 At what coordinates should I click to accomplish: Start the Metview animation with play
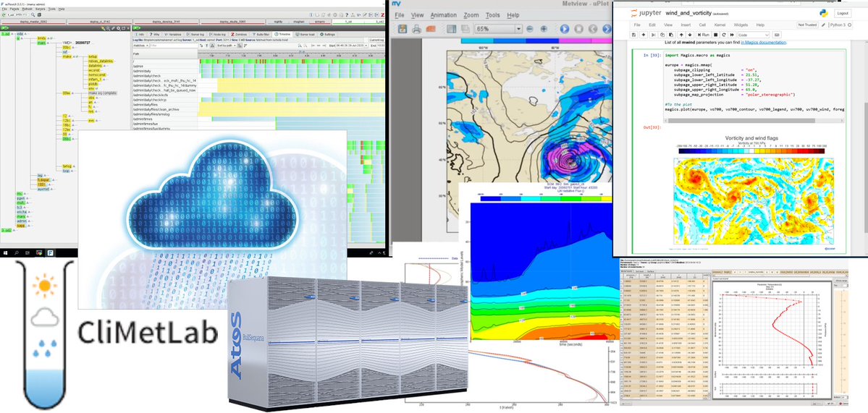coord(565,29)
